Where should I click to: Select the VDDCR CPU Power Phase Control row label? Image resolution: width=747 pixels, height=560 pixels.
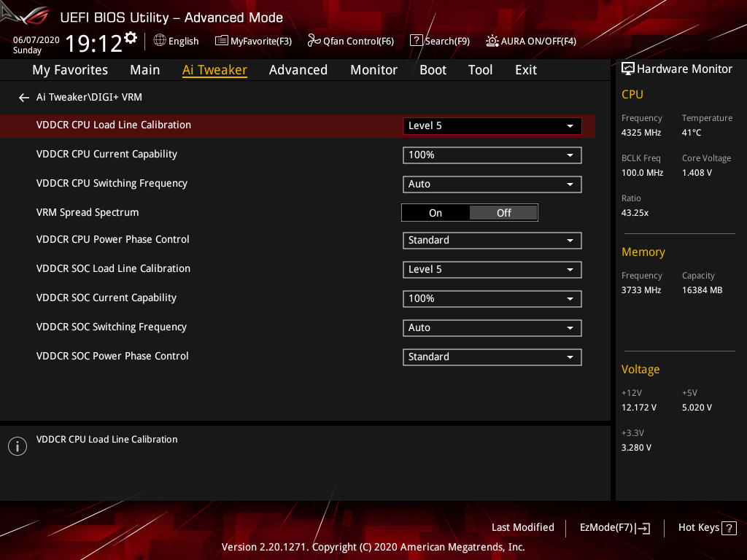[113, 239]
